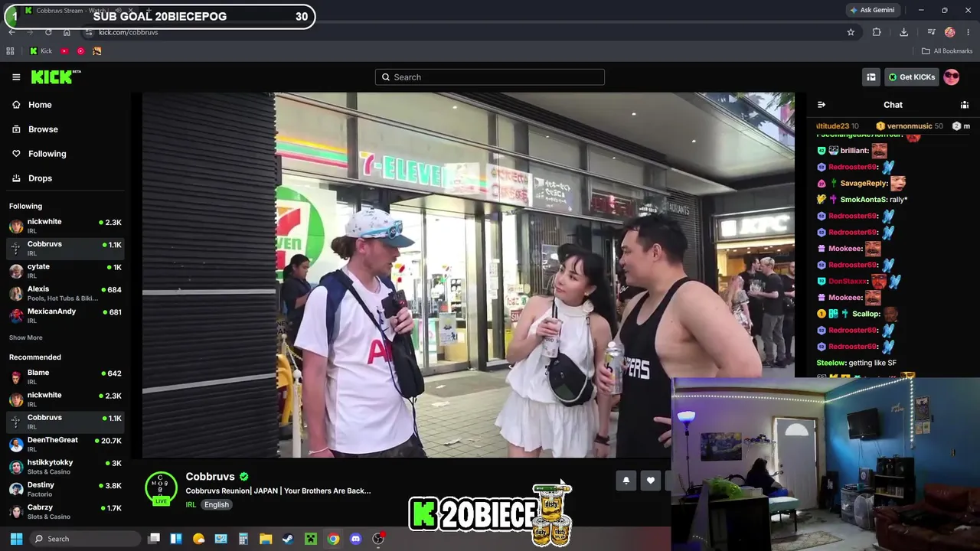Open Steam from the taskbar
This screenshot has width=980, height=551.
click(x=288, y=539)
